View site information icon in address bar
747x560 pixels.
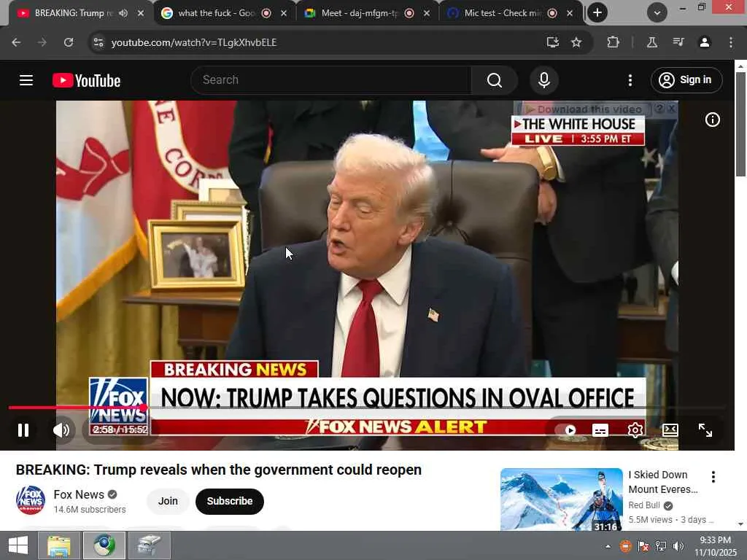(x=98, y=42)
